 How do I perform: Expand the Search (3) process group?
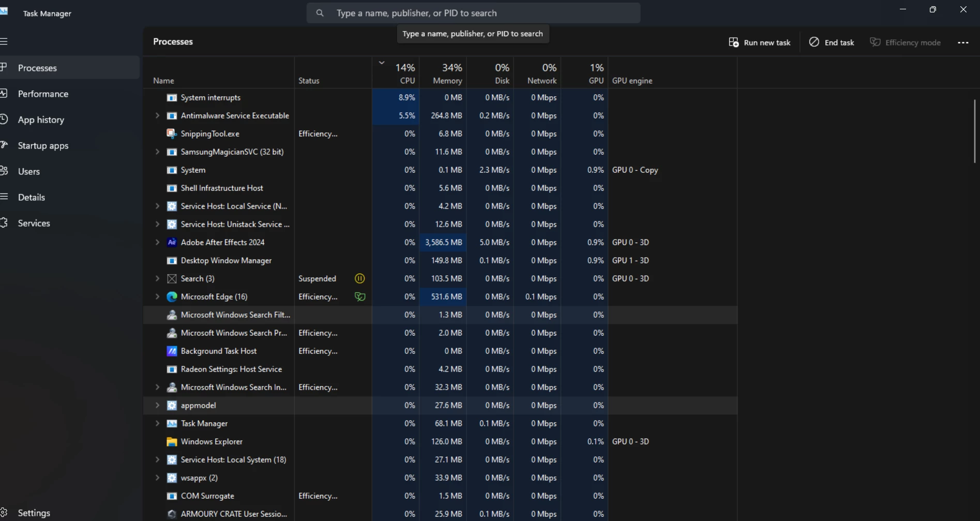(x=157, y=278)
